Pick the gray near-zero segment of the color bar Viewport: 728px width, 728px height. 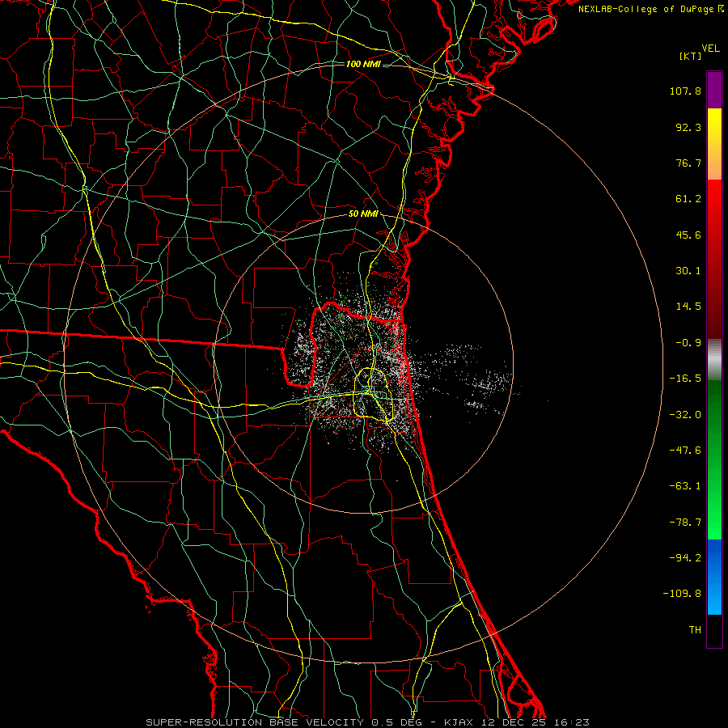(x=714, y=359)
